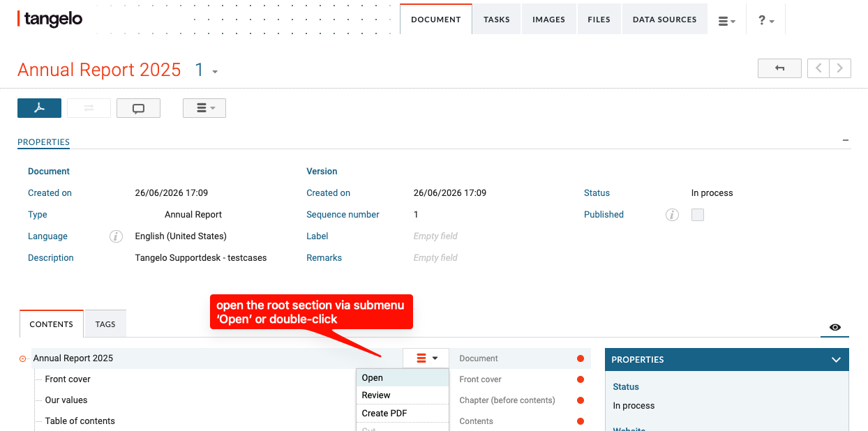Select the Table of contents tree item
Screen dimensions: 868x431
click(80, 421)
